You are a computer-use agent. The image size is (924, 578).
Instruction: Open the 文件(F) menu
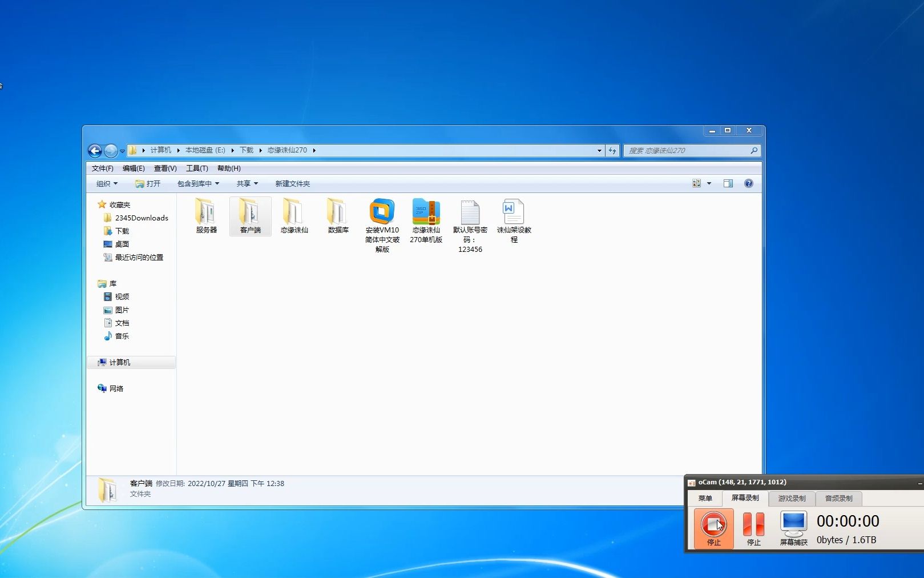pos(102,168)
